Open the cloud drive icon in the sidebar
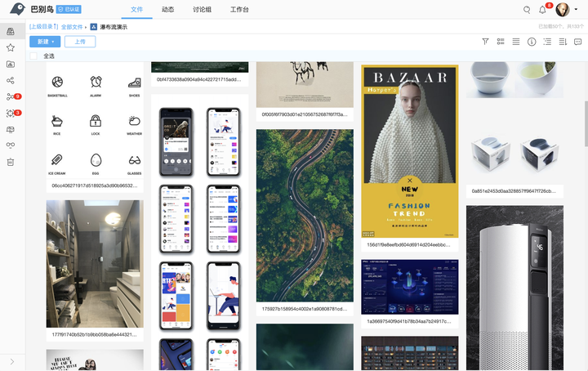Viewport: 588px width, 371px height. point(11,32)
